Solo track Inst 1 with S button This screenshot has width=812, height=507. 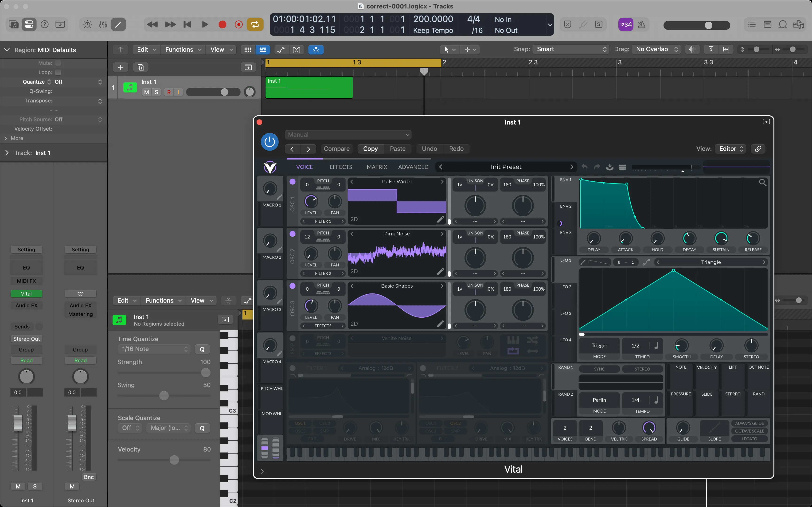pos(156,92)
